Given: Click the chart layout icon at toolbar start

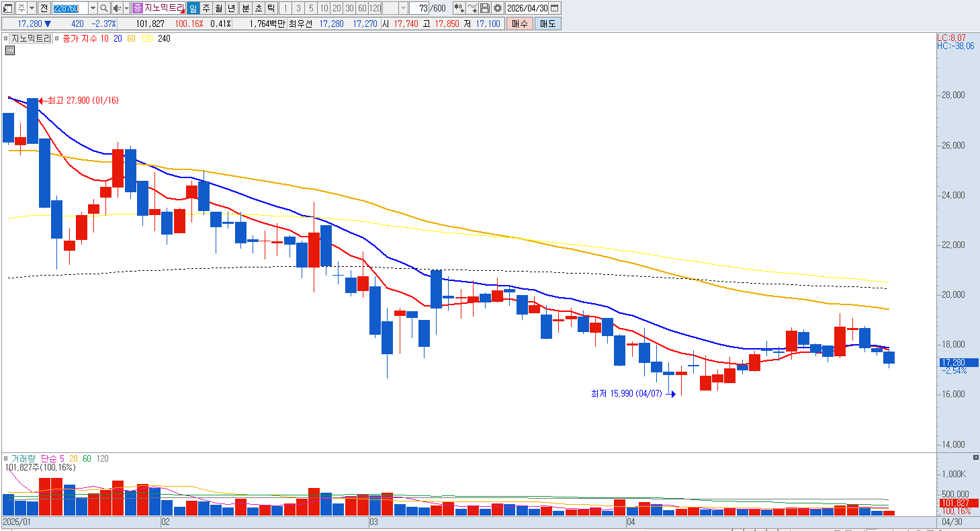Looking at the screenshot, I should [x=8, y=8].
